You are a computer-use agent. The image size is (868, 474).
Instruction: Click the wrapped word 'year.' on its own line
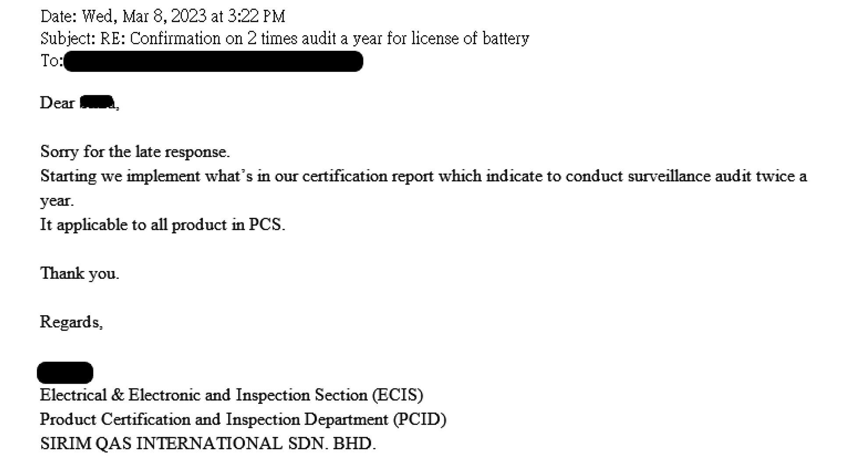[57, 201]
